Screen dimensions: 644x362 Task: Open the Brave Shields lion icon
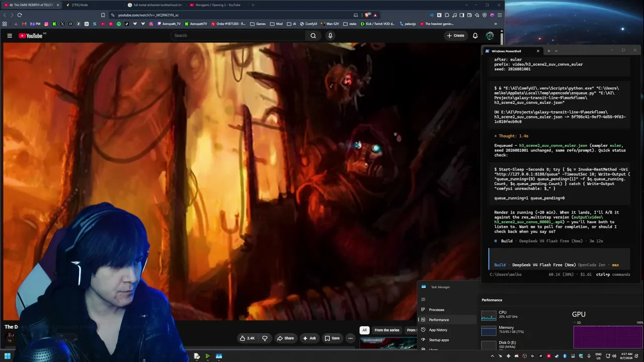(367, 15)
